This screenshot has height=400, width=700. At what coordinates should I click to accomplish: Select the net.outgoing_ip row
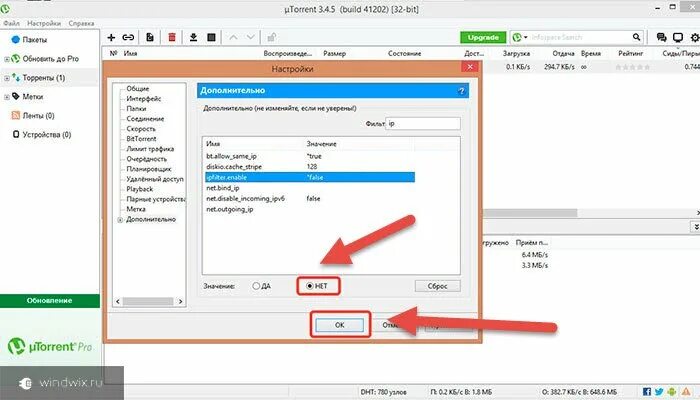(310, 209)
